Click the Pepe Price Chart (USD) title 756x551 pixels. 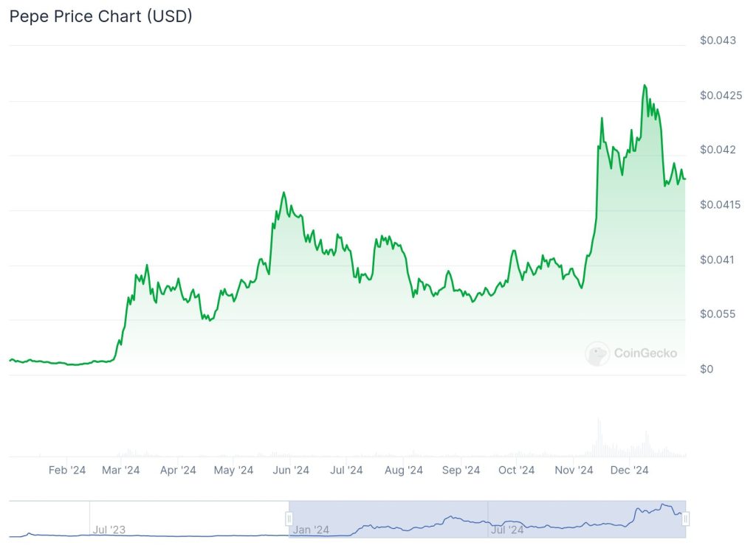(x=100, y=16)
